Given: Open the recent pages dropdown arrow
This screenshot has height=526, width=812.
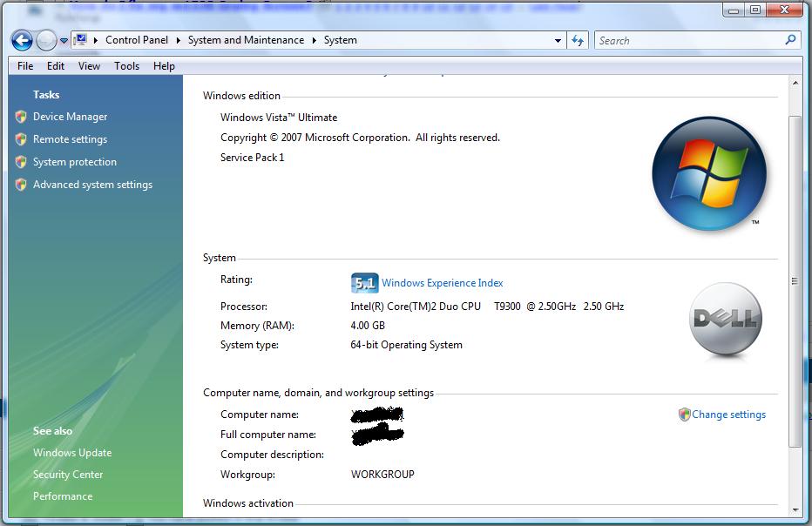Looking at the screenshot, I should pyautogui.click(x=64, y=40).
